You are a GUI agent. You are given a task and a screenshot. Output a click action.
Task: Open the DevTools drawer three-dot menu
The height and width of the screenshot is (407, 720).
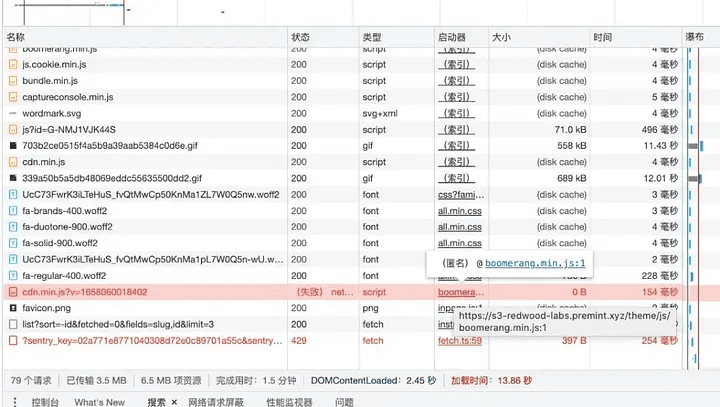pyautogui.click(x=15, y=402)
